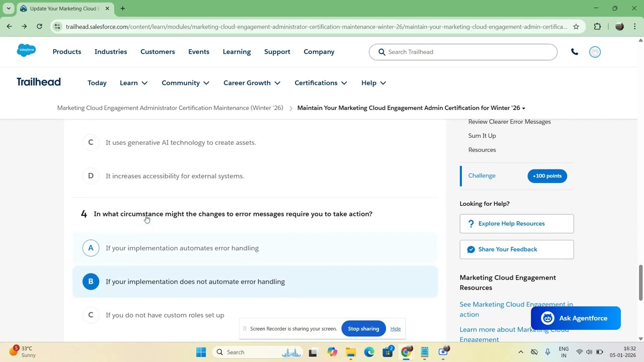
Task: Open the unit title breadcrumb dropdown
Action: [411, 108]
